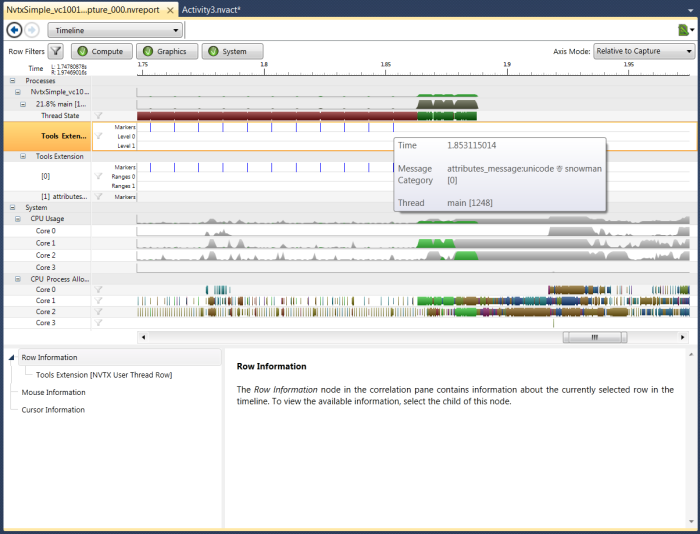Image resolution: width=700 pixels, height=534 pixels.
Task: Select Cursor Information in correlation pane
Action: pyautogui.click(x=53, y=409)
